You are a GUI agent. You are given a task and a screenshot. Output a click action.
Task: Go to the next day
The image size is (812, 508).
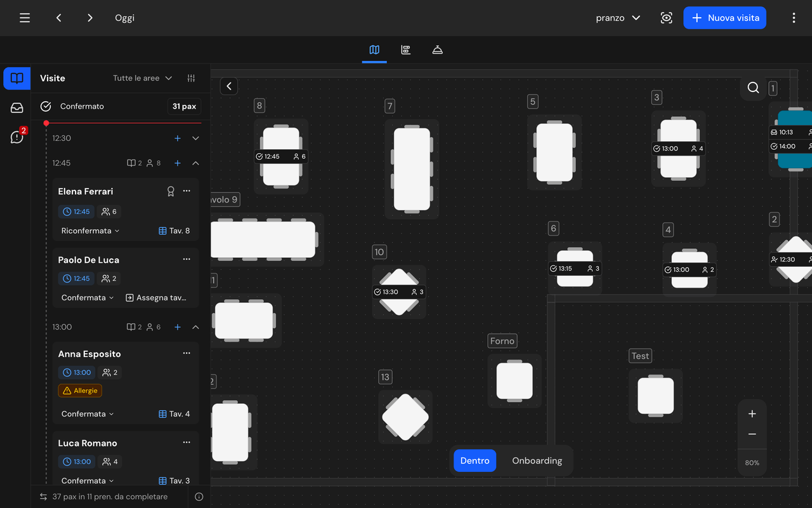click(x=90, y=18)
